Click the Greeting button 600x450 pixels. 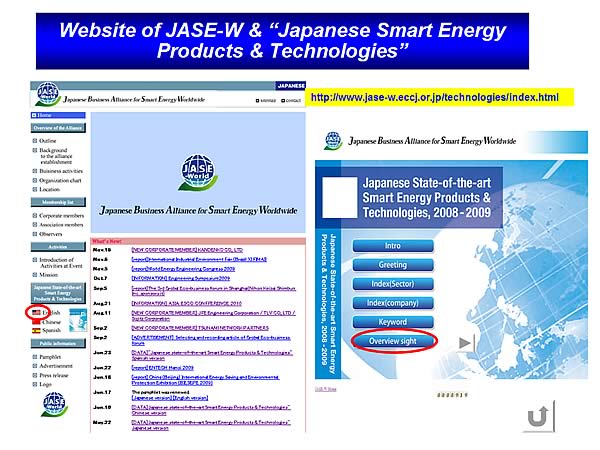point(393,265)
